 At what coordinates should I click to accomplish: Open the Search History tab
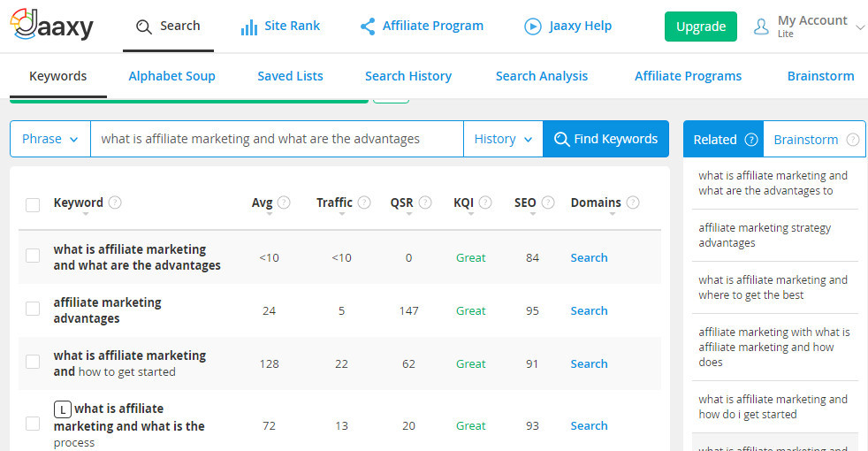point(408,76)
